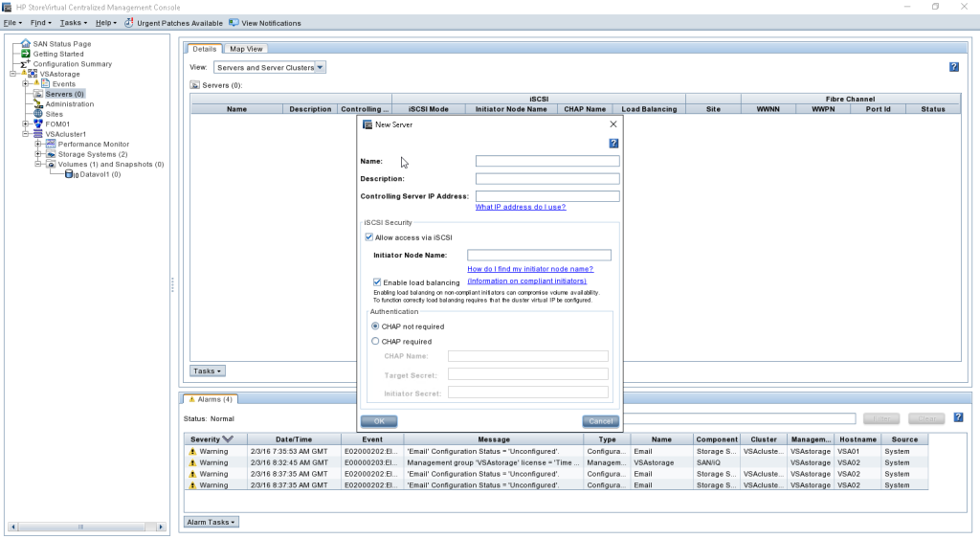Click the Performance Monitor icon
This screenshot has height=539, width=980.
tap(51, 144)
